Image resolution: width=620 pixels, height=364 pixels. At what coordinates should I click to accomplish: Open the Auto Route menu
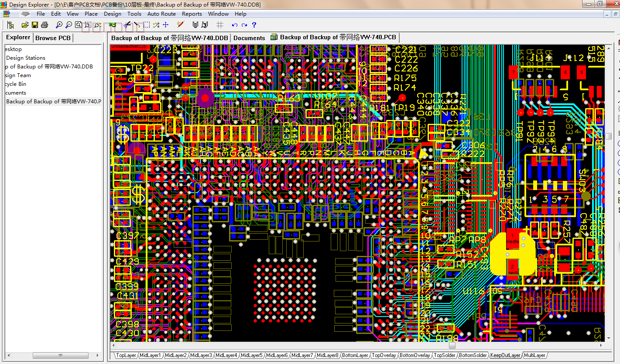[x=161, y=14]
